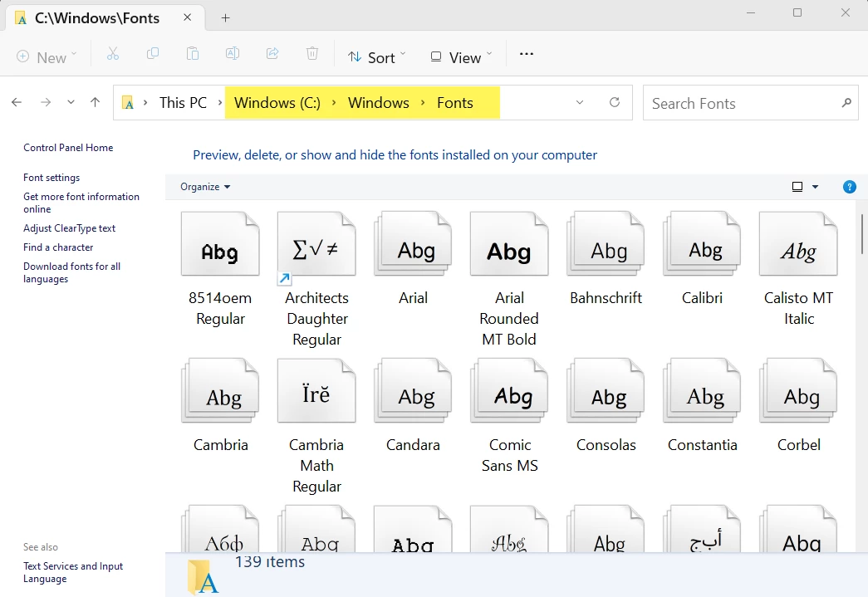Screen dimensions: 868x597
Task: Select the 8514oem Regular font icon
Action: click(x=220, y=244)
